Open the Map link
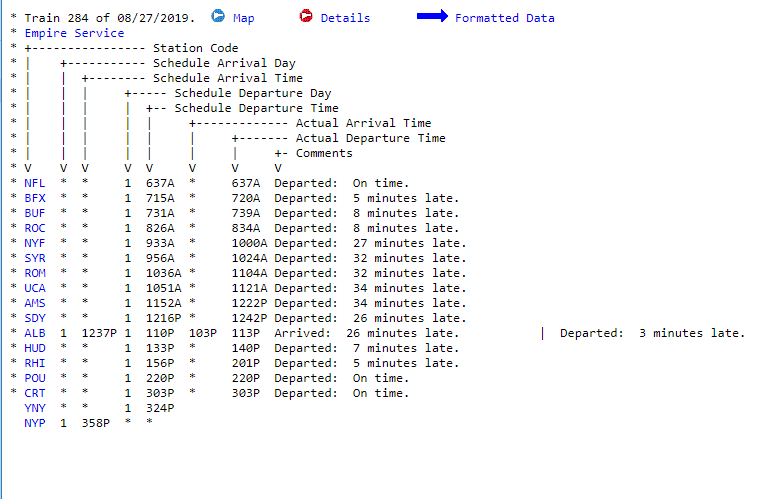 243,18
